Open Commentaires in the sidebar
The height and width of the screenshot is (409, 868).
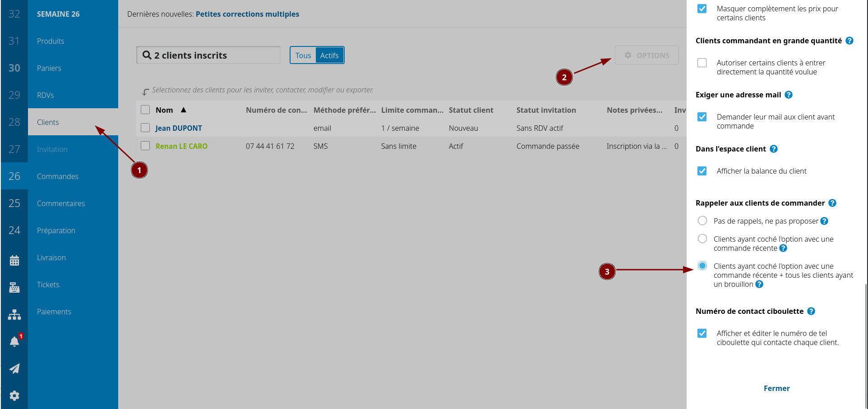[x=73, y=203]
